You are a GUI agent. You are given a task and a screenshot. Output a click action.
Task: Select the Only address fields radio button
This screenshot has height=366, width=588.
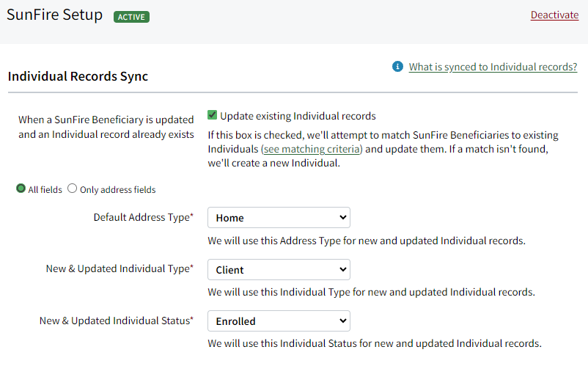72,189
